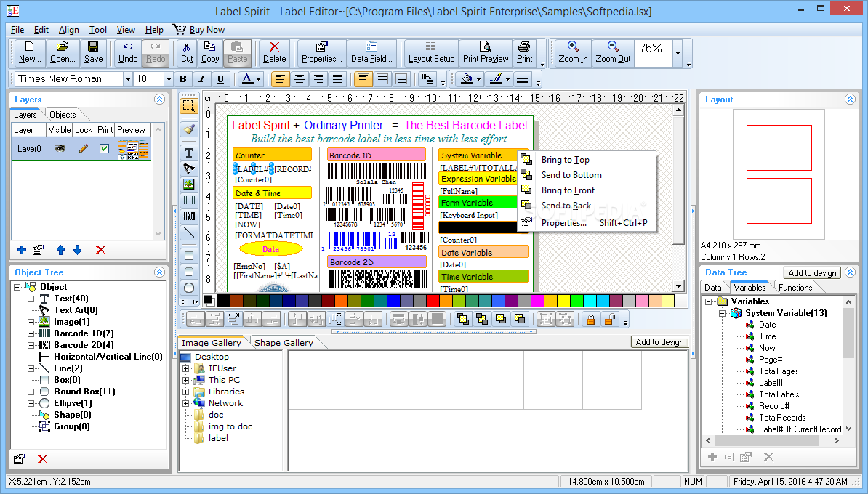This screenshot has height=494, width=868.
Task: Expand the Barcode 1D(7) tree node
Action: 31,333
